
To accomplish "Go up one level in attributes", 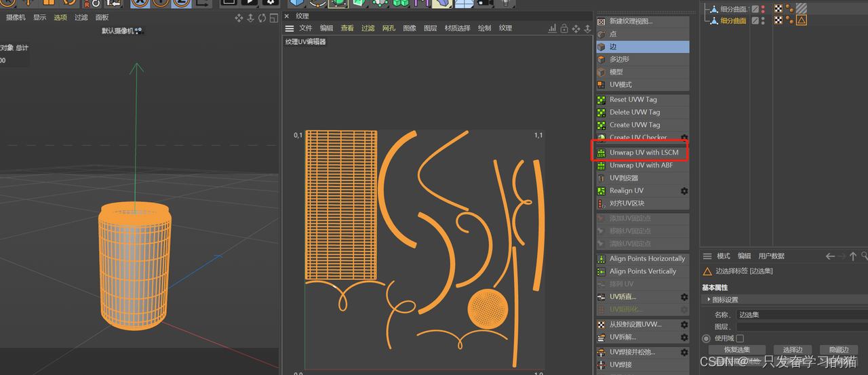I will tap(853, 256).
